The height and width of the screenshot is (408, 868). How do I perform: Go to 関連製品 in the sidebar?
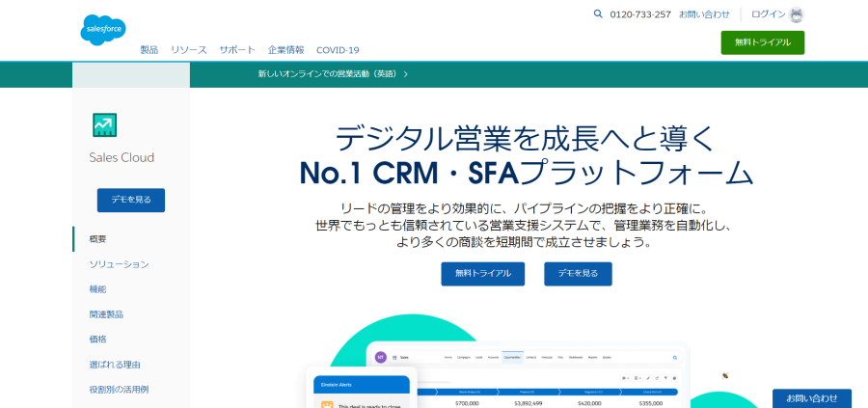(x=106, y=314)
